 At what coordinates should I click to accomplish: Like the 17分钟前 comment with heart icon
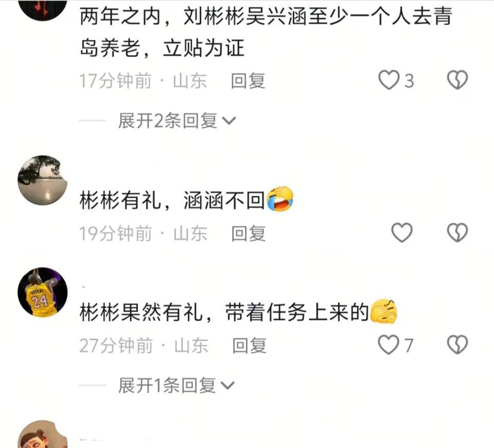[389, 80]
